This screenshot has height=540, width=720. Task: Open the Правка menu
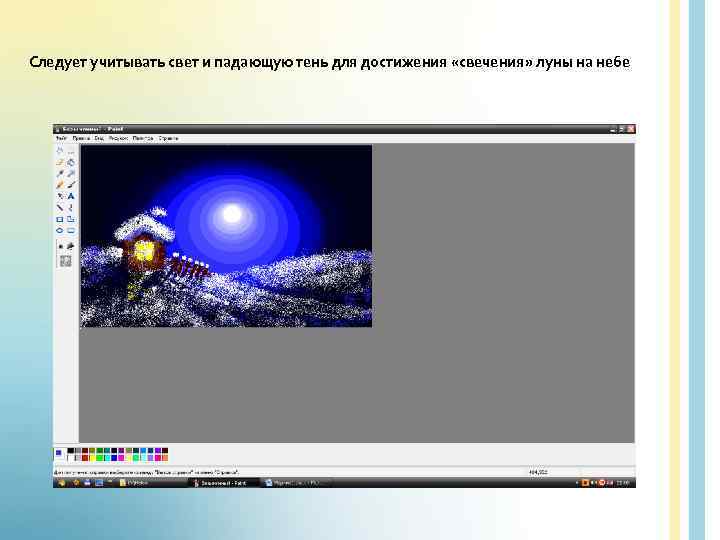(81, 138)
